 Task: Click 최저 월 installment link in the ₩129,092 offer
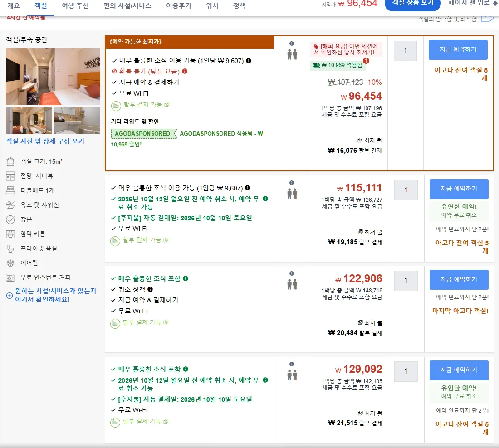pos(370,414)
